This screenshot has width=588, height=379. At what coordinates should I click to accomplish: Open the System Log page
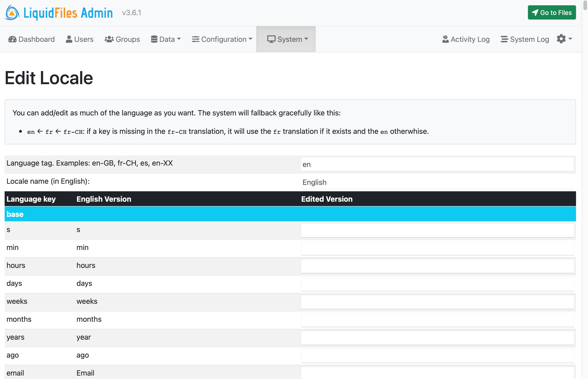tap(529, 39)
